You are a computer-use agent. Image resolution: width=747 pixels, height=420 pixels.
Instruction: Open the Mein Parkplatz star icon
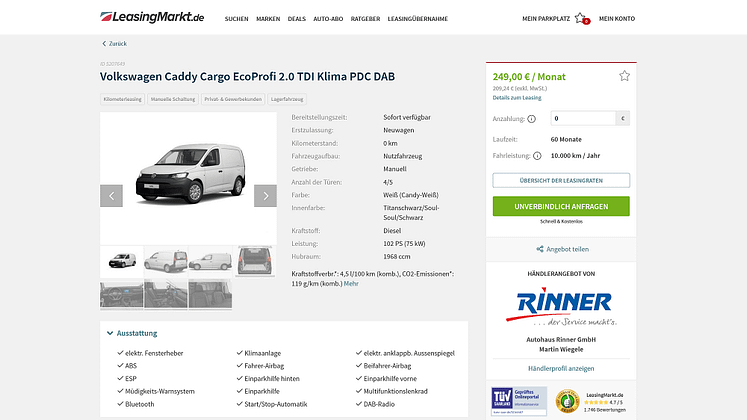tap(582, 19)
